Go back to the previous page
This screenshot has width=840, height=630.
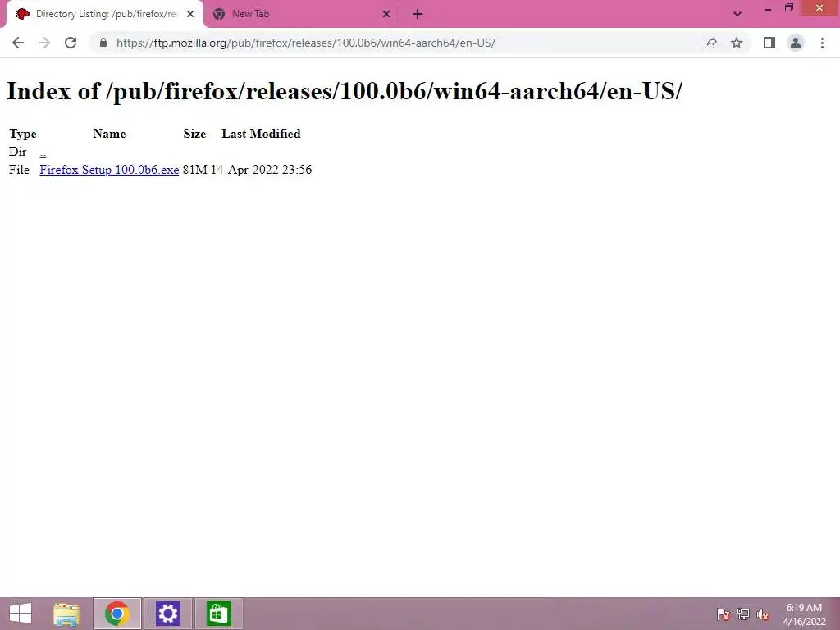click(x=18, y=43)
